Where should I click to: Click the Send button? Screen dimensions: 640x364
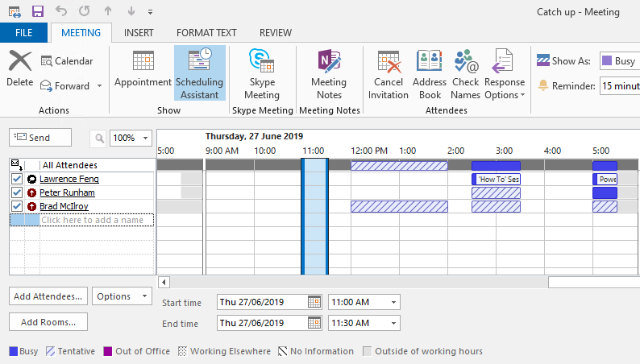coord(40,138)
